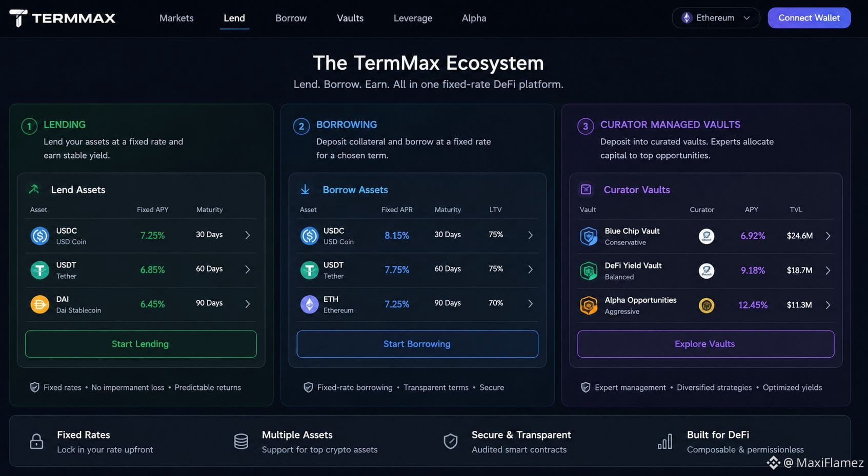This screenshot has width=868, height=476.
Task: Open DeFi Yield Vault row chevron
Action: pyautogui.click(x=828, y=271)
